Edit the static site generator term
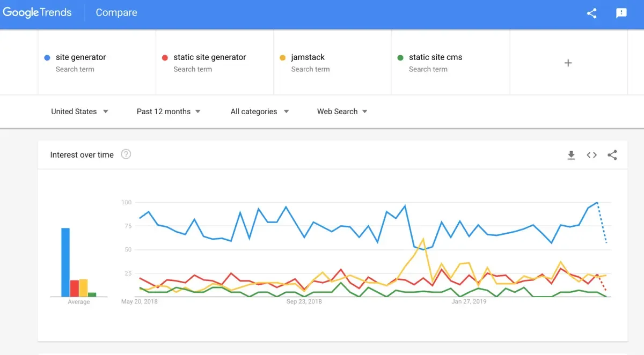Screen dimensions: 644x355 coord(215,63)
